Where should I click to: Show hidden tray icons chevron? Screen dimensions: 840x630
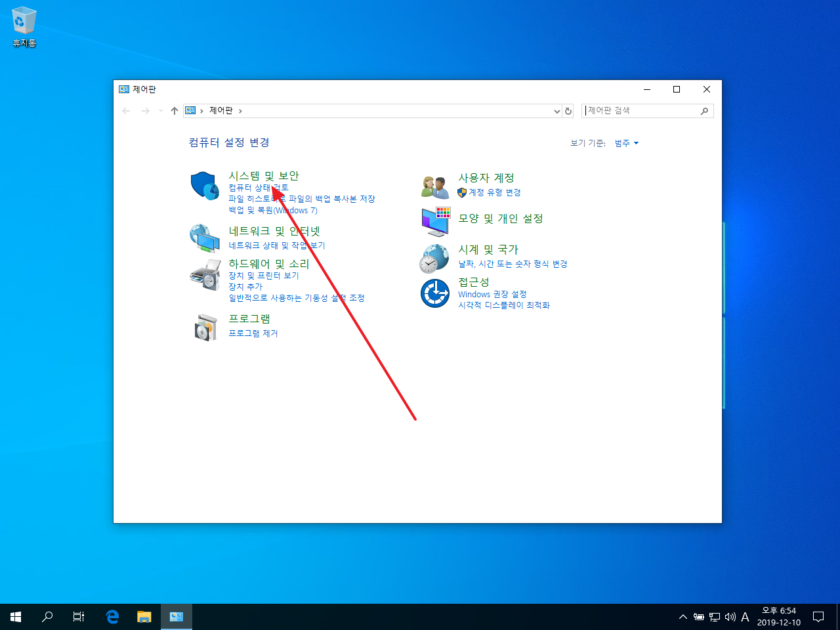pyautogui.click(x=683, y=617)
